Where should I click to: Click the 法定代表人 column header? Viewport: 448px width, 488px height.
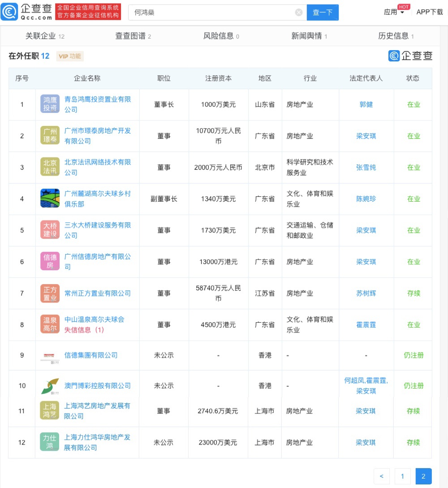pyautogui.click(x=366, y=78)
